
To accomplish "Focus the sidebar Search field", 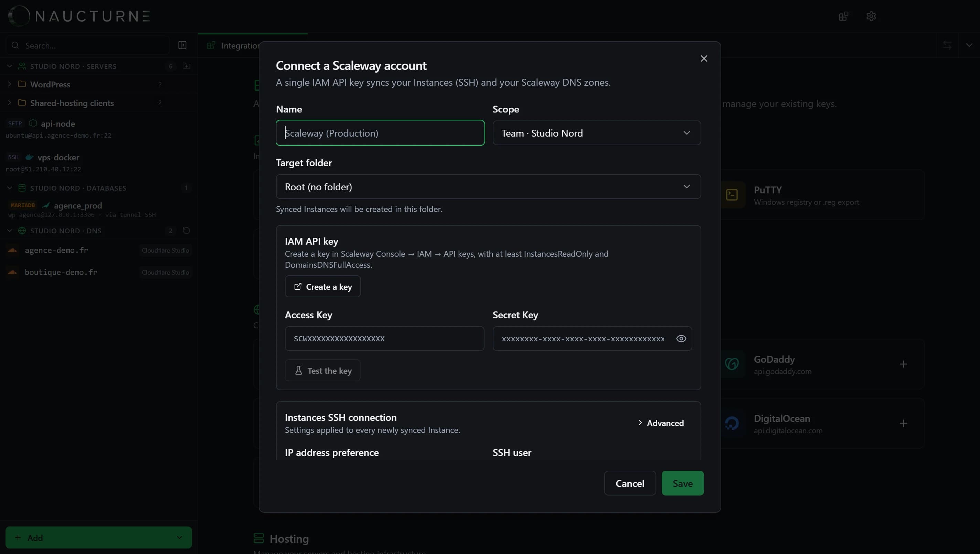I will [87, 45].
